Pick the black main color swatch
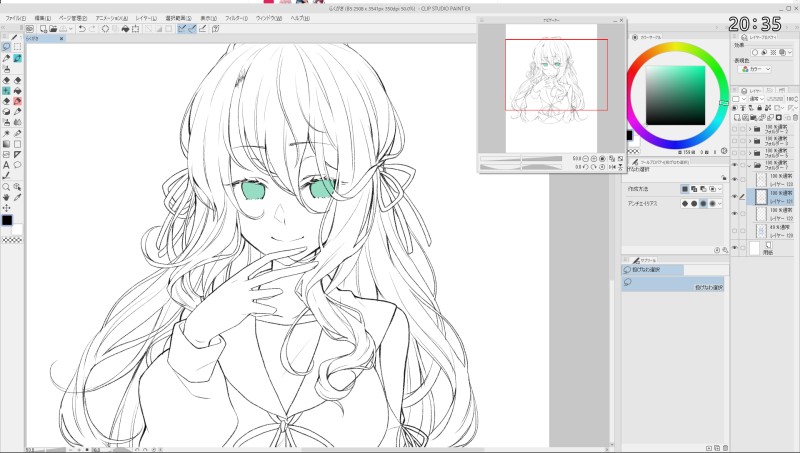This screenshot has width=800, height=453. tap(7, 220)
